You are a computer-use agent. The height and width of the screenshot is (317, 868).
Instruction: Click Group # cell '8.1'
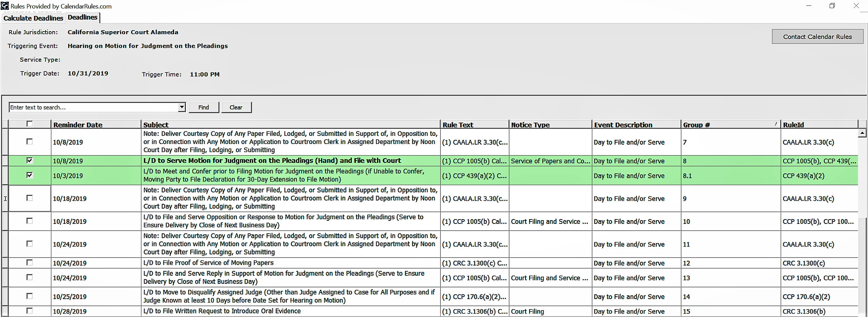pyautogui.click(x=730, y=175)
